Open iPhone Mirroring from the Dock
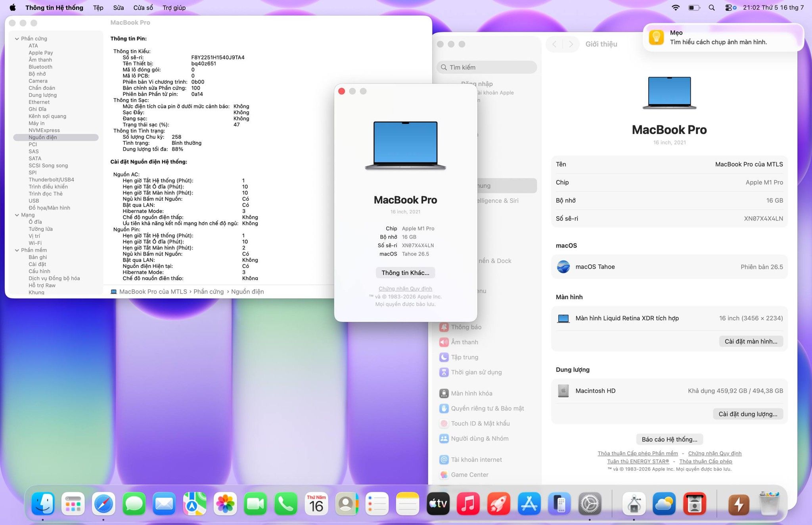This screenshot has height=525, width=812. (x=559, y=504)
